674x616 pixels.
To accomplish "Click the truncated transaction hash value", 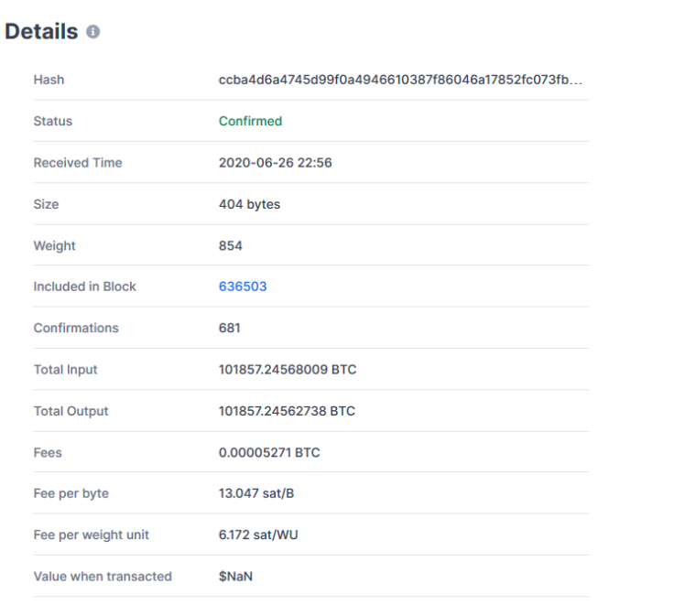I will pos(400,80).
